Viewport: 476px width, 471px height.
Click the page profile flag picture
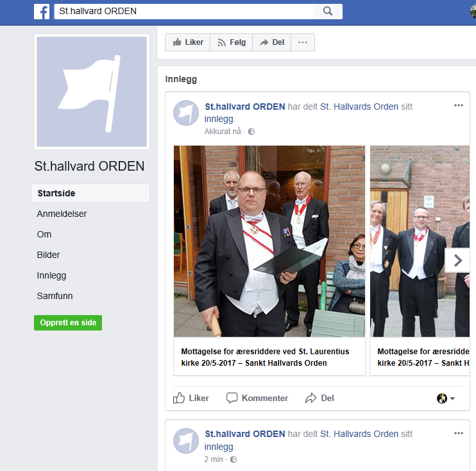(x=92, y=92)
